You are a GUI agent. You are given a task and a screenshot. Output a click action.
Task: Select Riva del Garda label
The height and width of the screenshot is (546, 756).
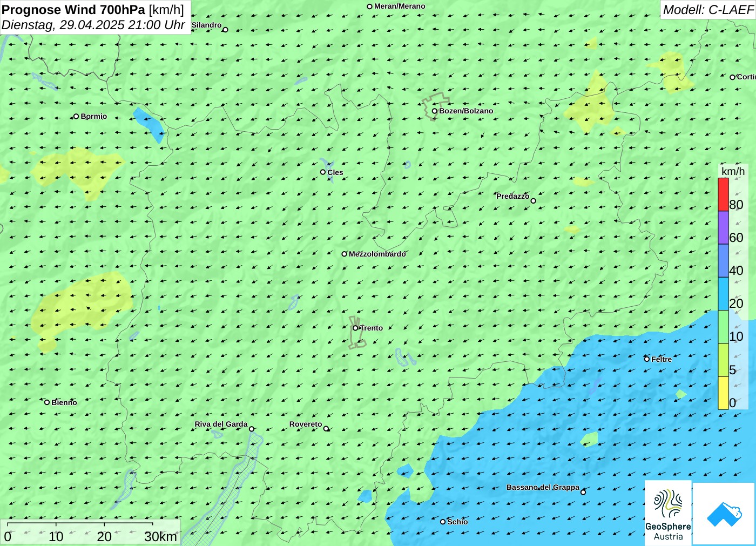coord(221,424)
